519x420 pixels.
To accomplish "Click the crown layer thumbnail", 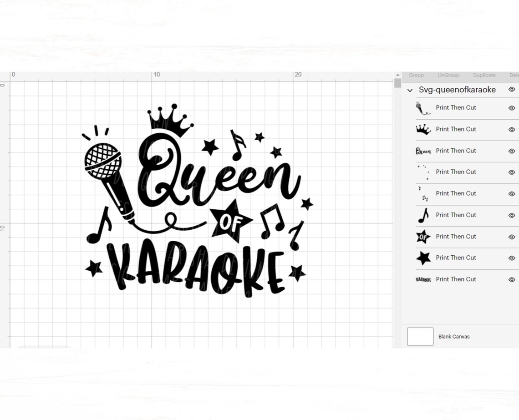I will [423, 129].
